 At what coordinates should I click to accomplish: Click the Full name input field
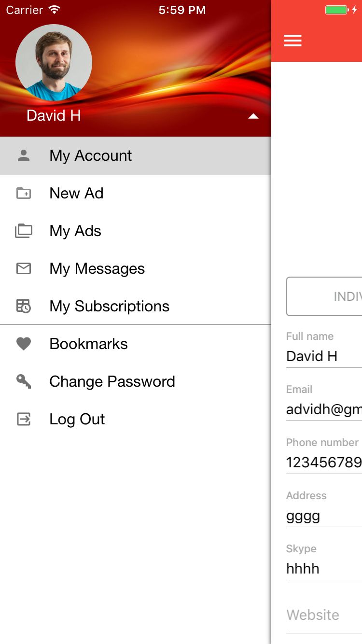[323, 356]
